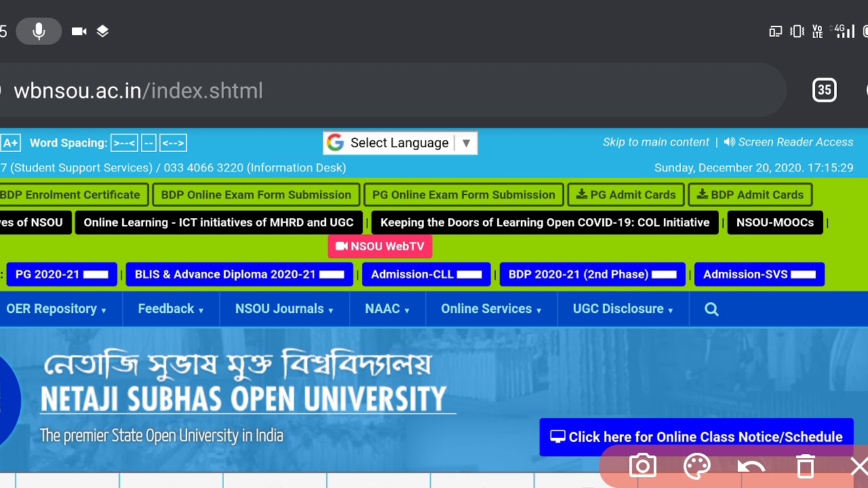This screenshot has width=868, height=488.
Task: Expand the NSOU Journals menu
Action: pyautogui.click(x=284, y=309)
